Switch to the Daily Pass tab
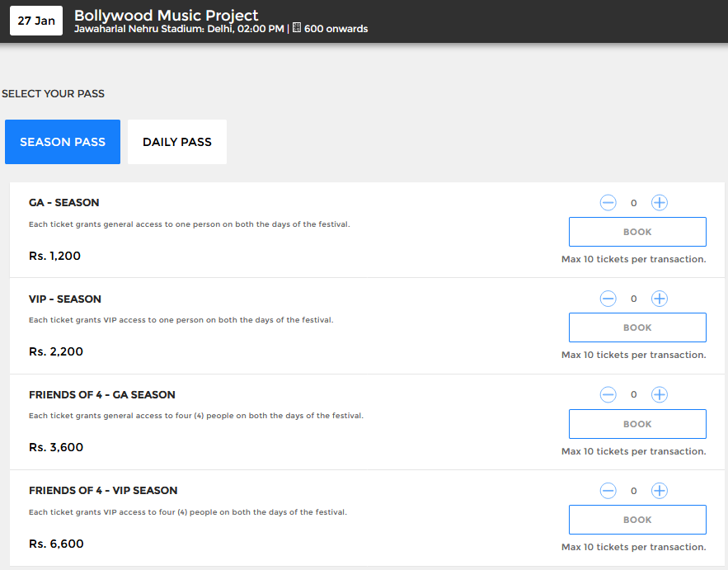Viewport: 728px width, 570px height. (177, 142)
